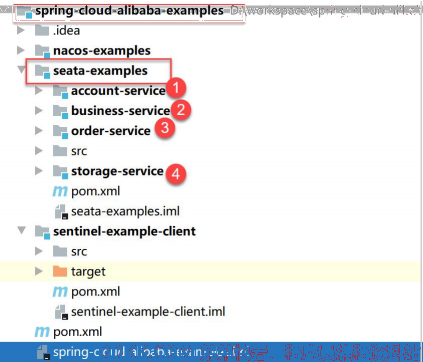Select the highlighted spring-cloud iml file row
Screen dimensions: 423x362
click(x=211, y=352)
